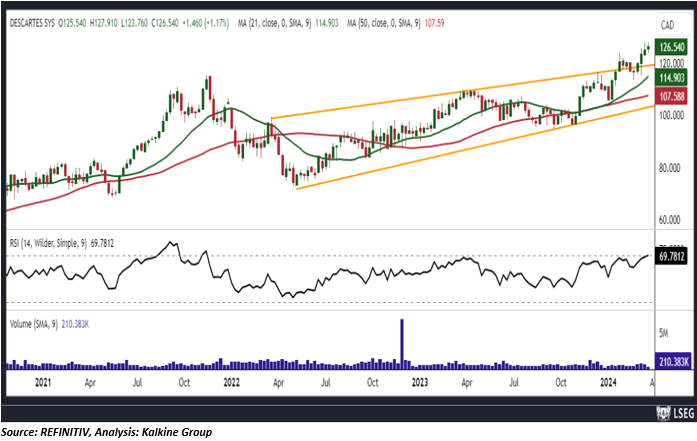Click the 69.7812 RSI value tag on axis

tap(672, 256)
